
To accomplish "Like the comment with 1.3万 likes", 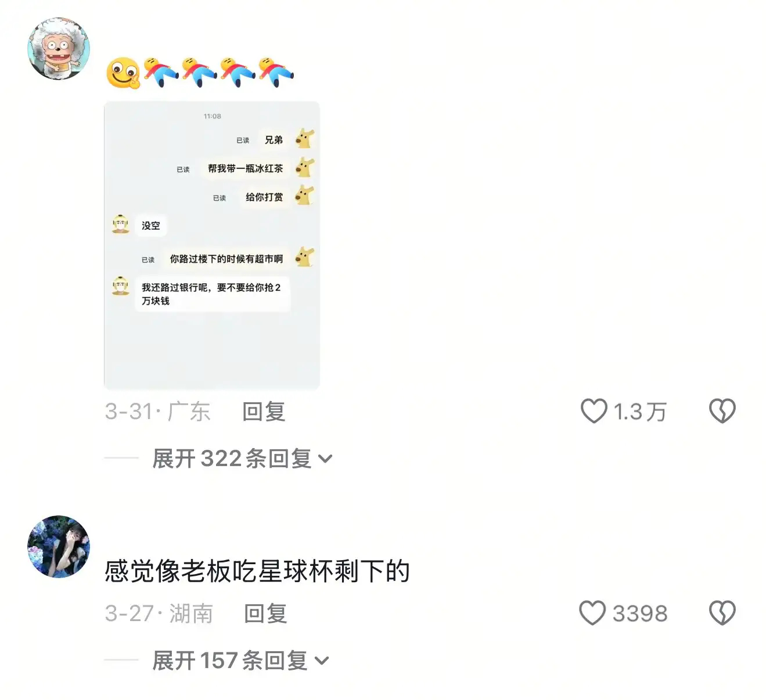I will pyautogui.click(x=594, y=411).
